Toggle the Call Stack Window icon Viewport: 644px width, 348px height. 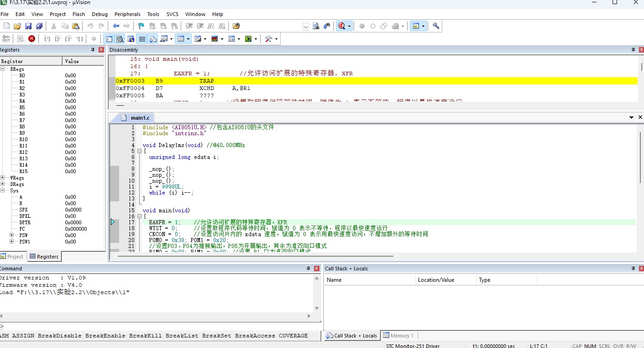(x=153, y=39)
